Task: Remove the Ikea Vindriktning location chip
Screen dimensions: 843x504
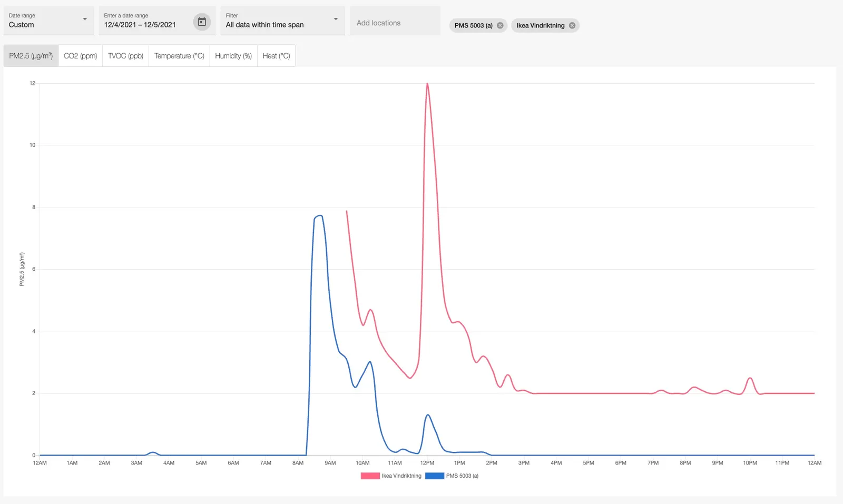Action: [x=572, y=25]
